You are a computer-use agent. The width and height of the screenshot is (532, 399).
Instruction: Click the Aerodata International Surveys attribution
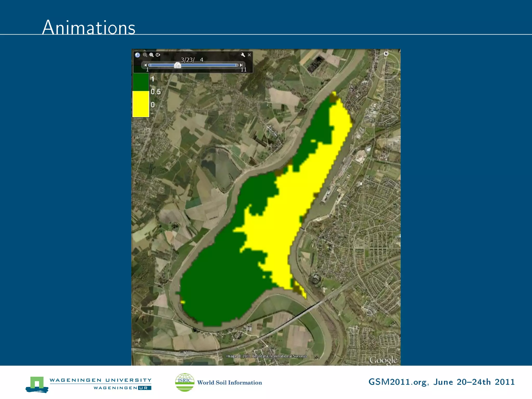coord(266,356)
